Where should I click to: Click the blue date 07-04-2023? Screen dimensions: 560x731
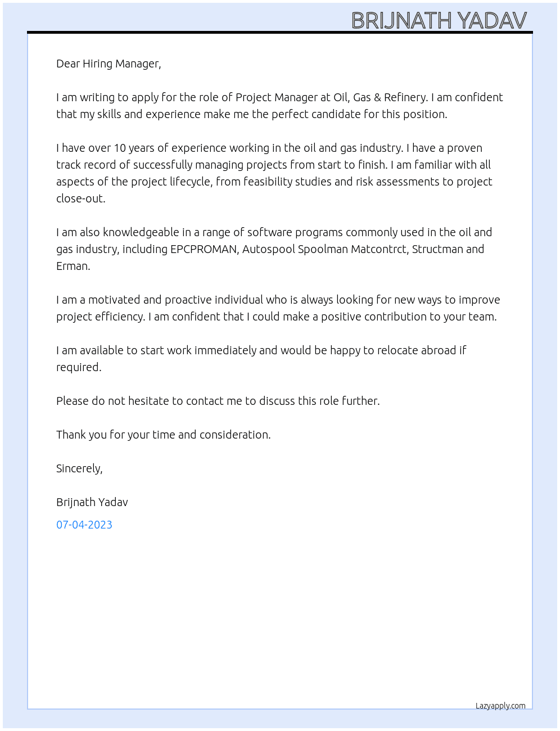point(84,525)
